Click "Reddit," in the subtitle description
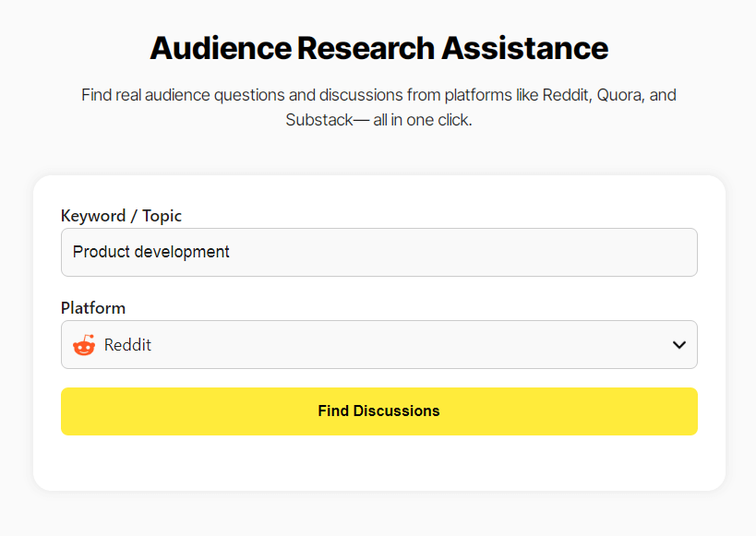756x536 pixels. [567, 95]
